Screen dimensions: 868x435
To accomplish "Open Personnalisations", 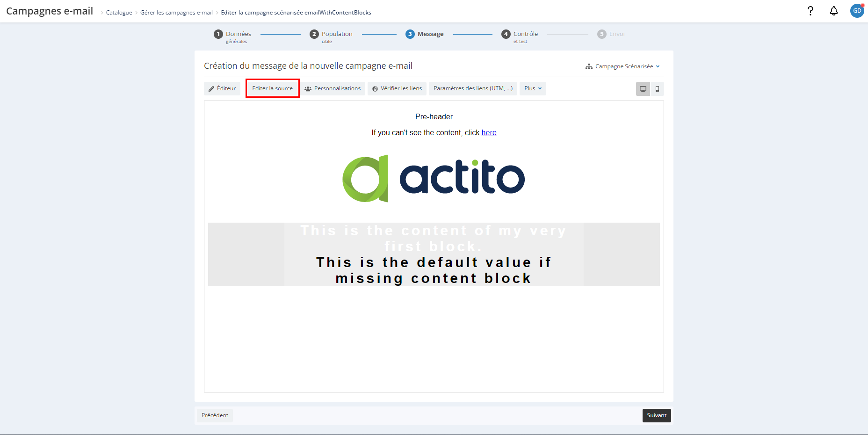I will point(333,88).
